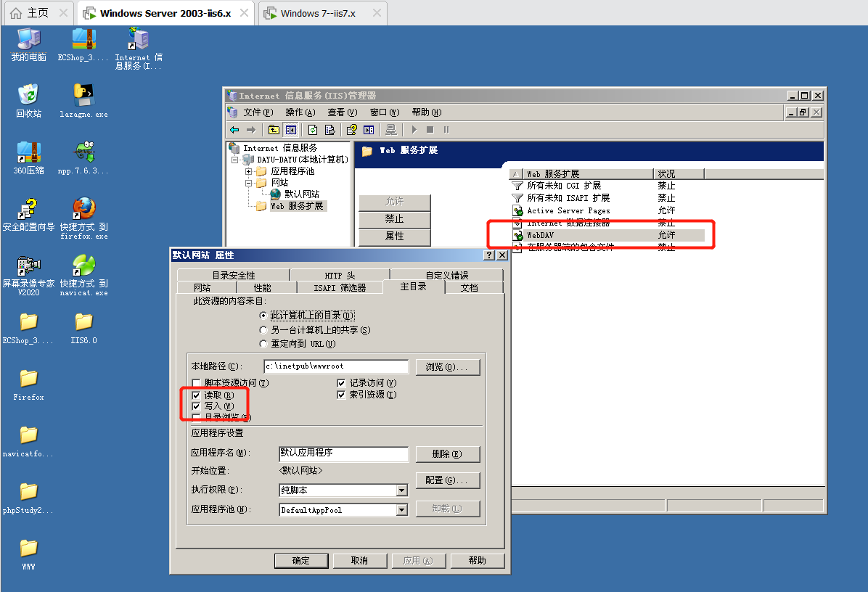Collapse the 网站 tree node

248,183
